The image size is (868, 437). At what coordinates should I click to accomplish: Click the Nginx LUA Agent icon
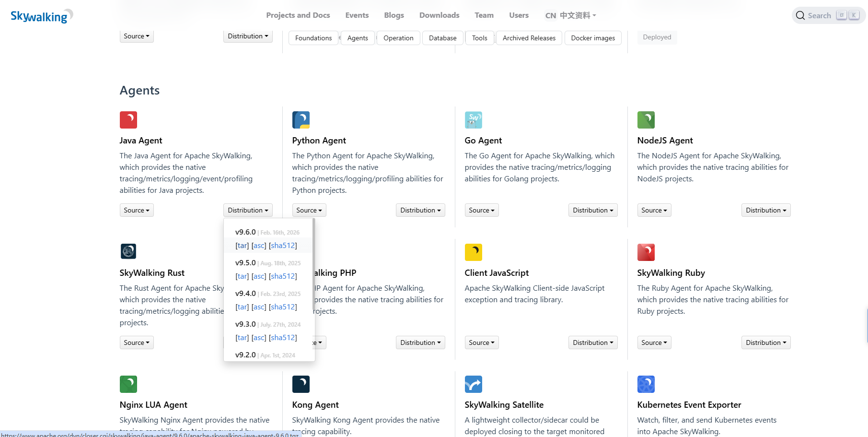128,384
